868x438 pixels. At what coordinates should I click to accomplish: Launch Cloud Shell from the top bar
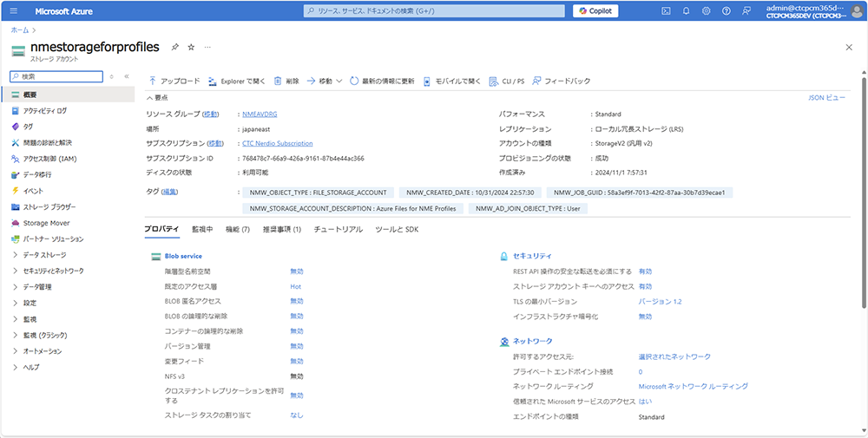point(666,11)
